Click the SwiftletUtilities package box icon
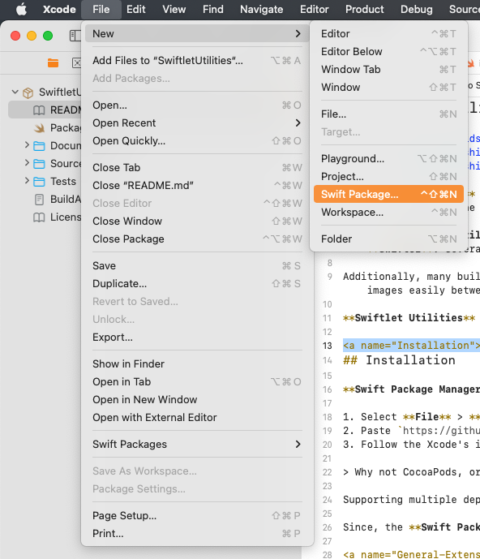Viewport: 480px width, 559px height. (28, 93)
